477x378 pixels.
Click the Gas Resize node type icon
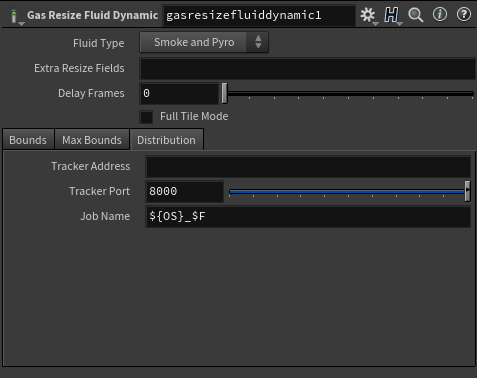click(x=14, y=16)
